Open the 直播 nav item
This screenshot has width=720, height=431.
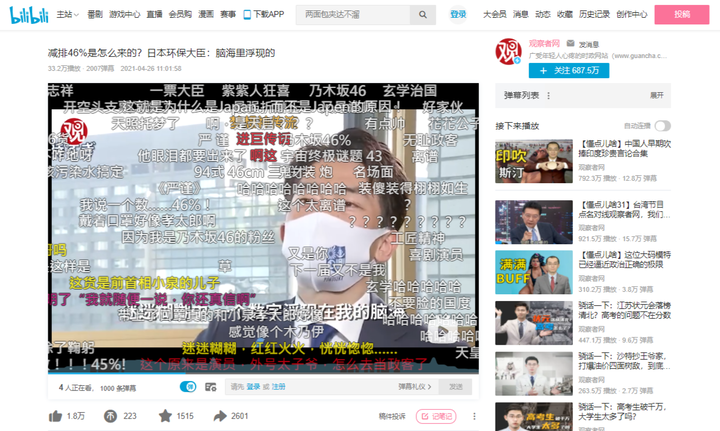click(154, 15)
